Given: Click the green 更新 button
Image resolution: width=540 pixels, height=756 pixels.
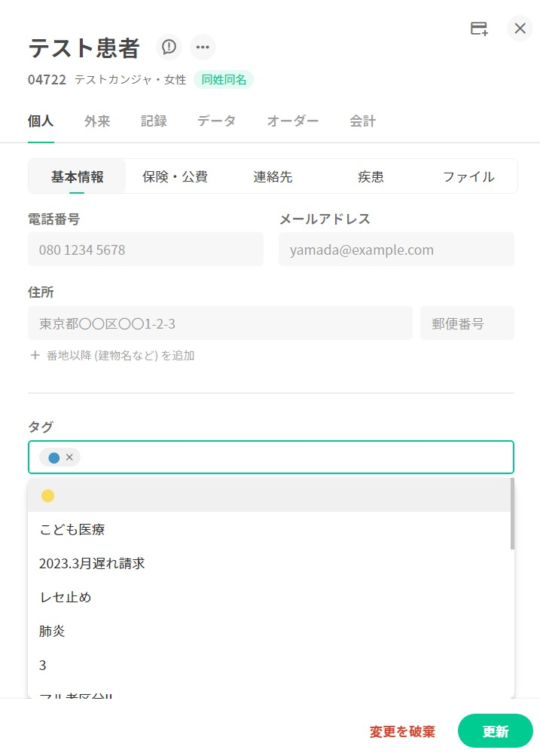Looking at the screenshot, I should coord(495,731).
